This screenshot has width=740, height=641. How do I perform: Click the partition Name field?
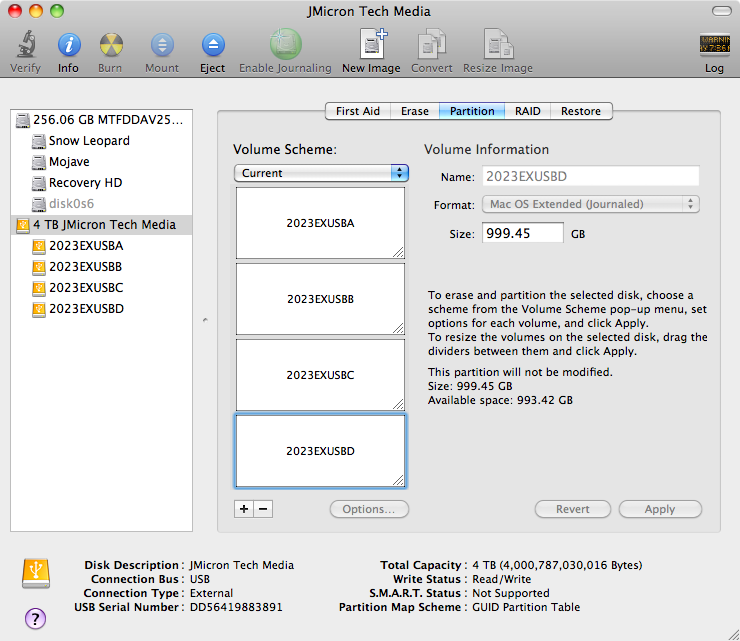pos(591,176)
